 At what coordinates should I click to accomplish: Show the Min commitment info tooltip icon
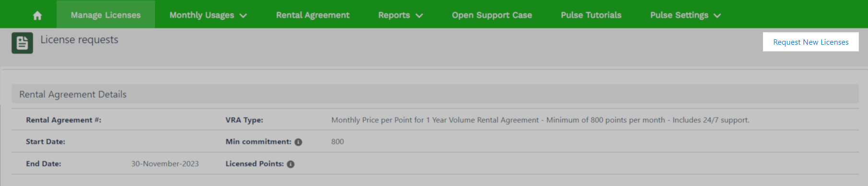[x=298, y=142]
